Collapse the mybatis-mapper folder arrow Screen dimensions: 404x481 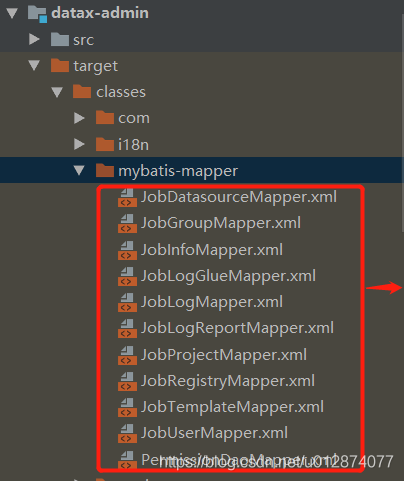click(x=79, y=170)
